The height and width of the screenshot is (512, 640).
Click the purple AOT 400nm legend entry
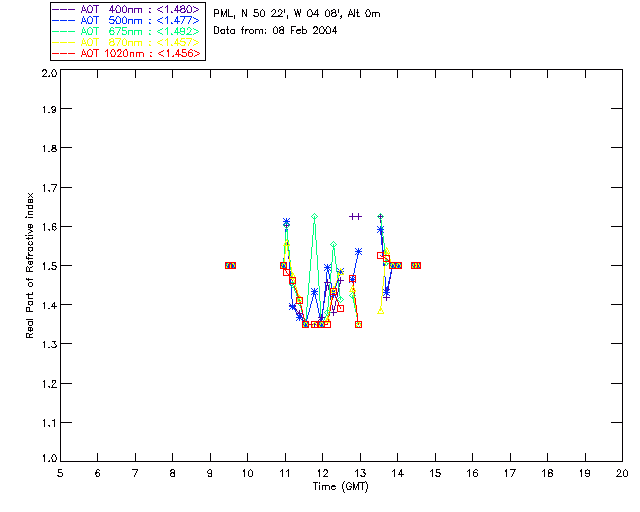pyautogui.click(x=127, y=9)
